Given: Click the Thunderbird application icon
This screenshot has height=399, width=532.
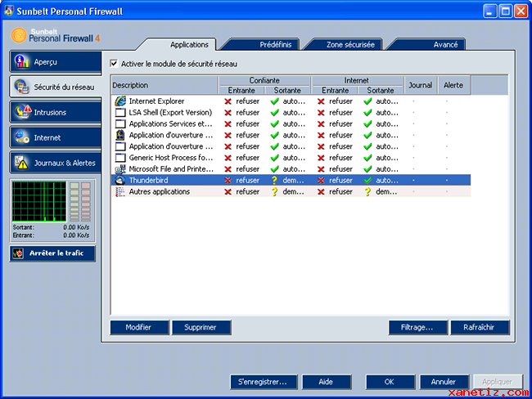Looking at the screenshot, I should tap(120, 180).
